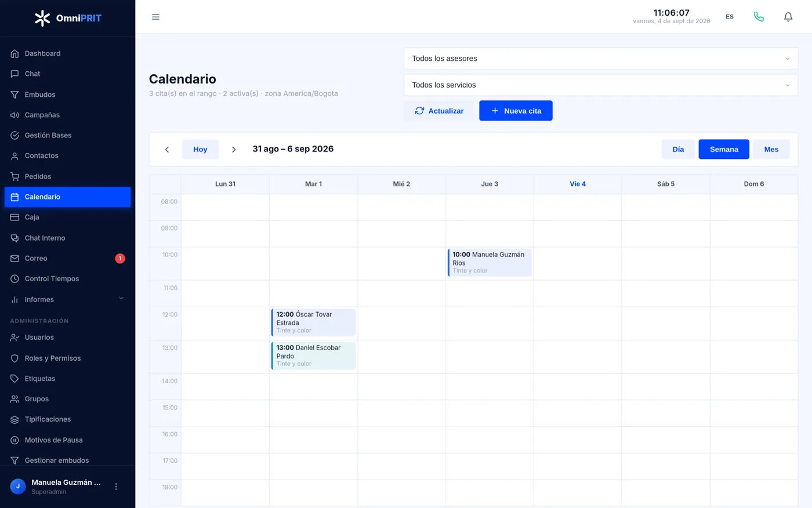Image resolution: width=812 pixels, height=508 pixels.
Task: Open the 10:00 Manuela Guzmán Ríos appointment
Action: tap(490, 263)
